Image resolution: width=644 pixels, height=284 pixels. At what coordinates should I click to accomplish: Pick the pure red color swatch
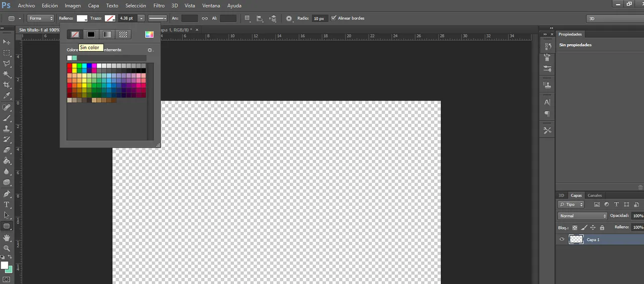click(69, 66)
